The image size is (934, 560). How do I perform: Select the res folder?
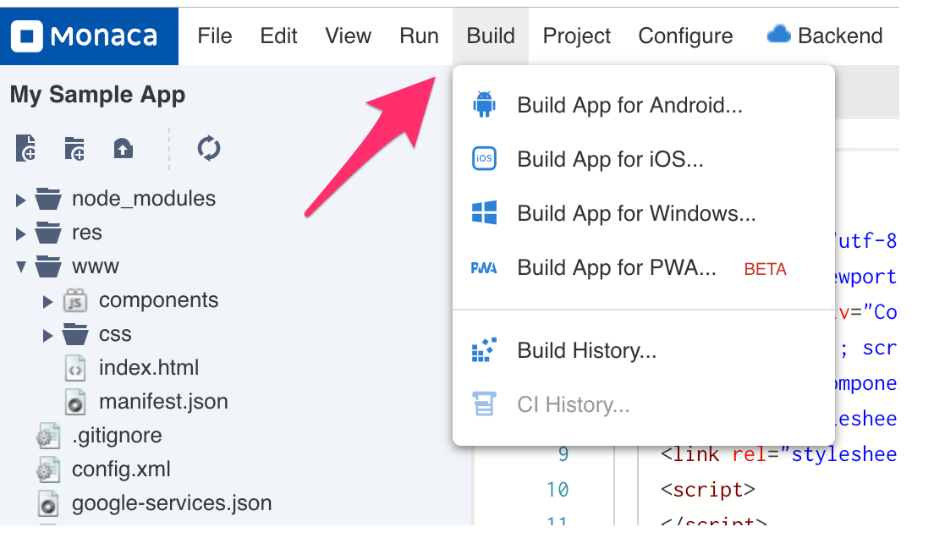pyautogui.click(x=87, y=233)
